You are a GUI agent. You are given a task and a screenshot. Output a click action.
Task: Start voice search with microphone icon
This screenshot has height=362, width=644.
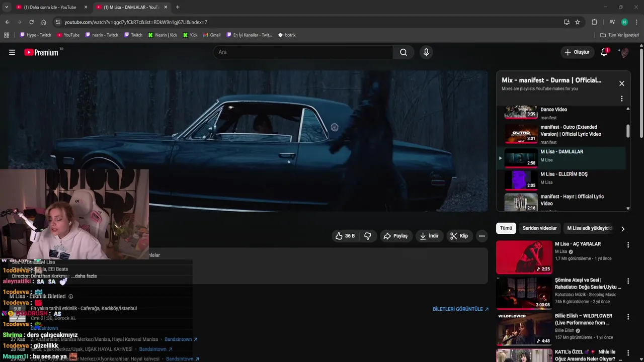(426, 52)
